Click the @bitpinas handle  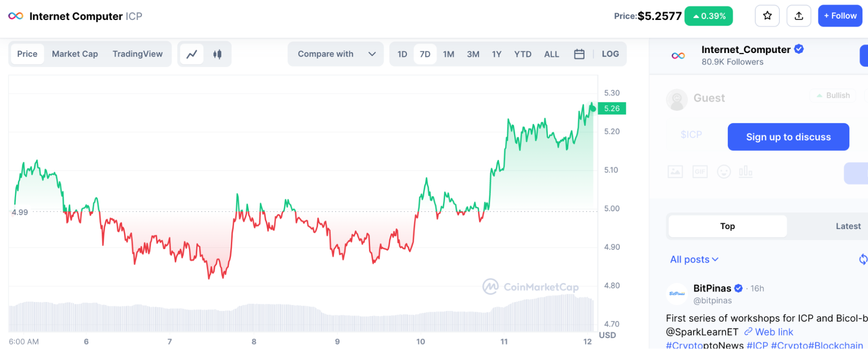pos(712,300)
